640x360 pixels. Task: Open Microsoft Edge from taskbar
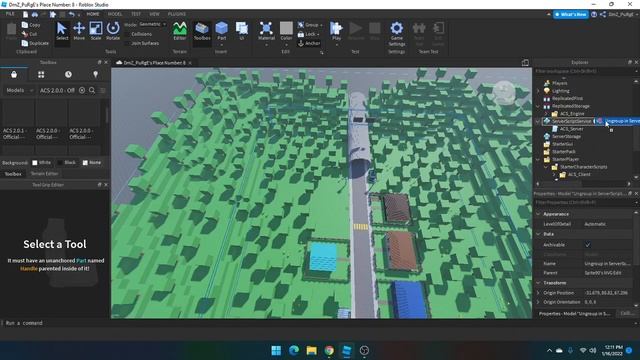[x=294, y=351]
